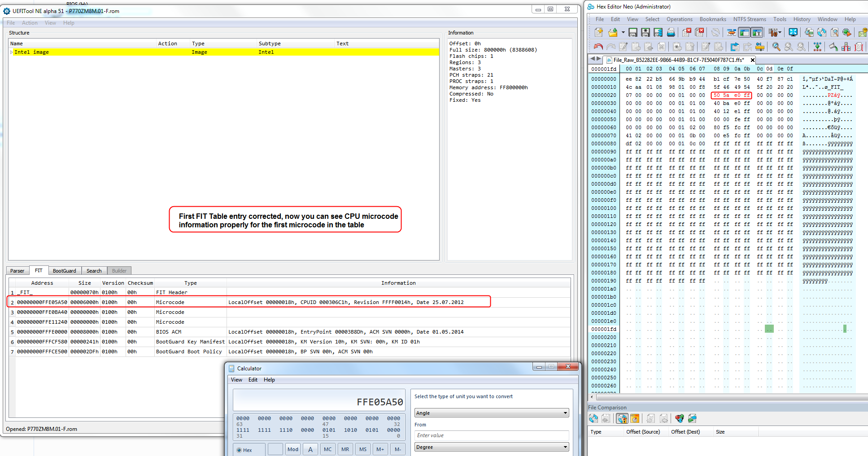The height and width of the screenshot is (456, 868).
Task: Expand the Intel image tree node
Action: click(11, 52)
